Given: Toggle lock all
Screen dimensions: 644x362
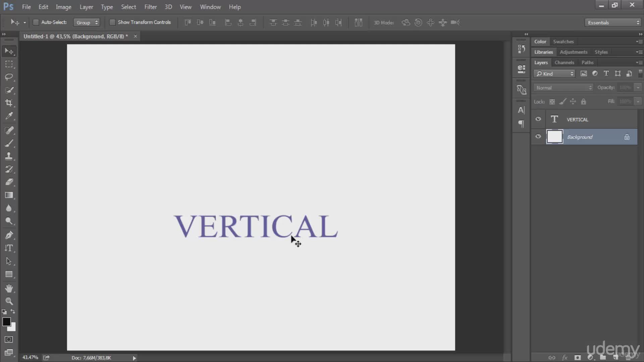Looking at the screenshot, I should [x=584, y=102].
